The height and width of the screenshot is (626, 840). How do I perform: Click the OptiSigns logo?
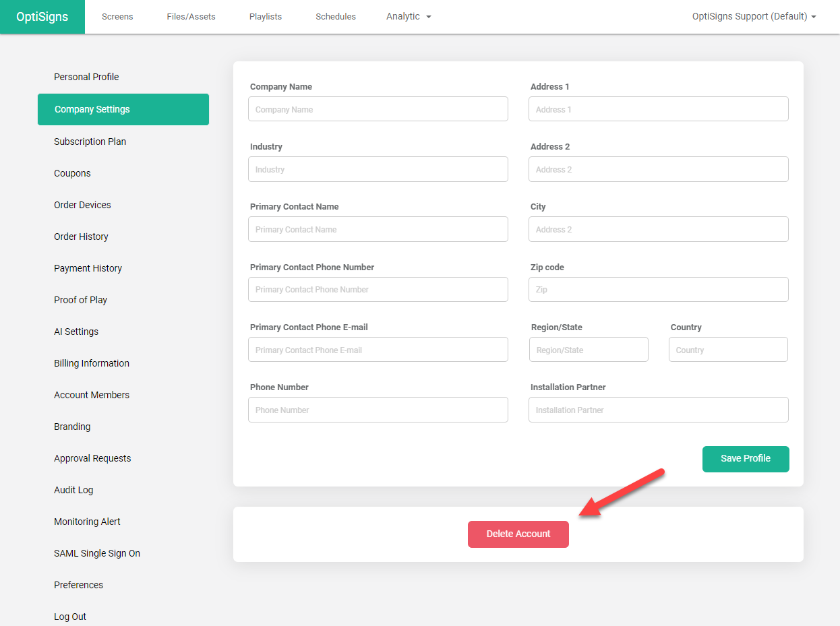coord(42,17)
